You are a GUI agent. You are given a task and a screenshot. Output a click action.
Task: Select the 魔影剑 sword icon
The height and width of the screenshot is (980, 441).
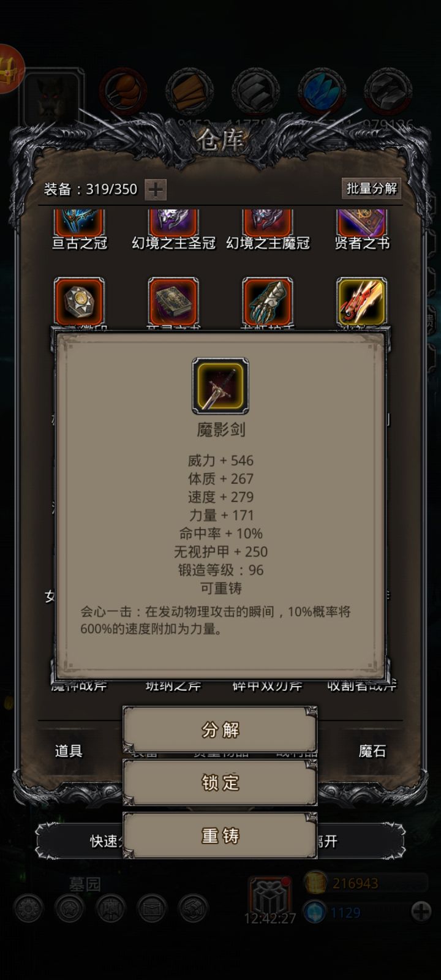(x=221, y=386)
